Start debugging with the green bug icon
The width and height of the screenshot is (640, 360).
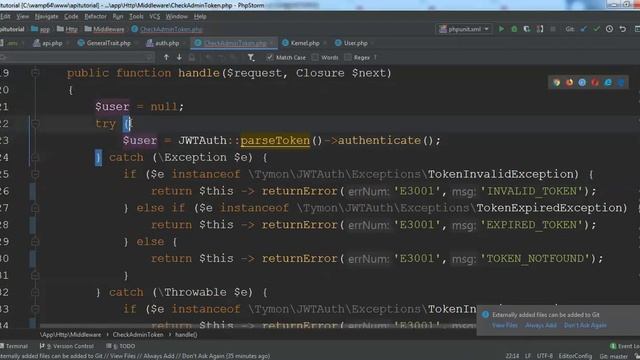coord(514,29)
